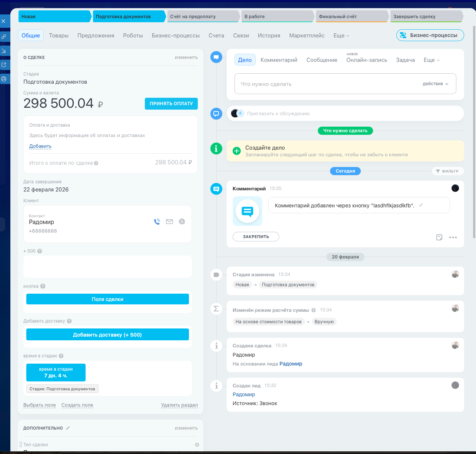Follow the Радомир lead link in timeline

(291, 364)
